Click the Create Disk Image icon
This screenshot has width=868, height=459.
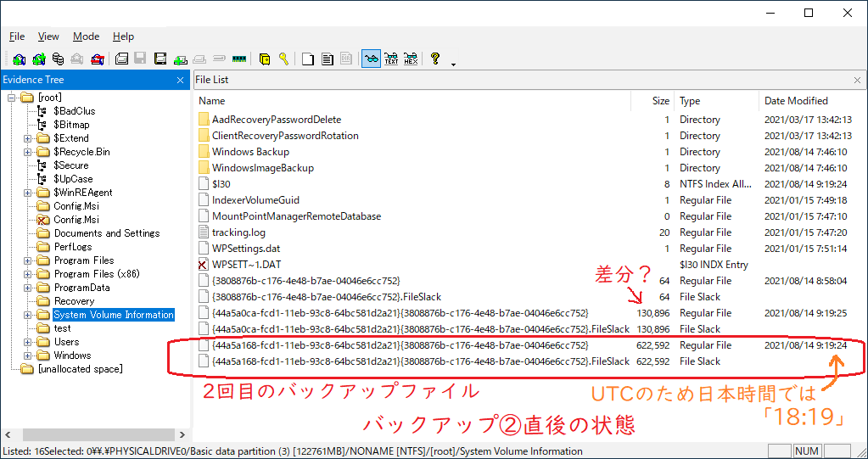[122, 59]
